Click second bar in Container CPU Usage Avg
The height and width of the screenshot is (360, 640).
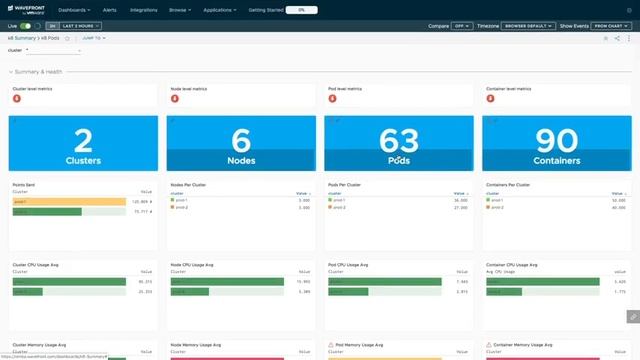[x=504, y=292]
